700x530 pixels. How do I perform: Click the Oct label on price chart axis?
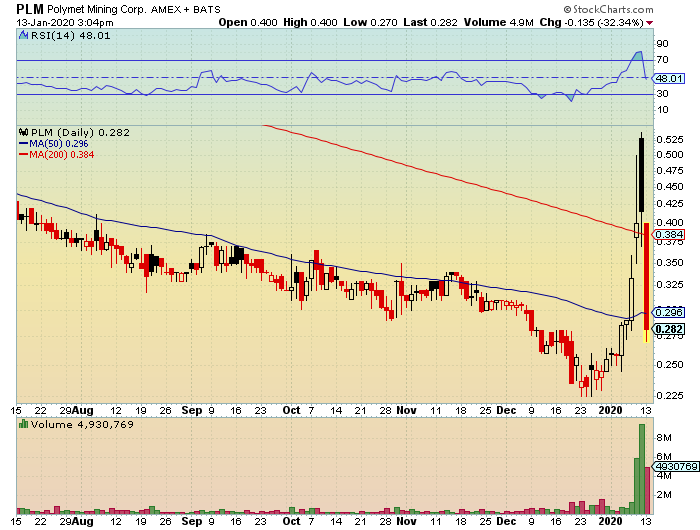click(292, 410)
